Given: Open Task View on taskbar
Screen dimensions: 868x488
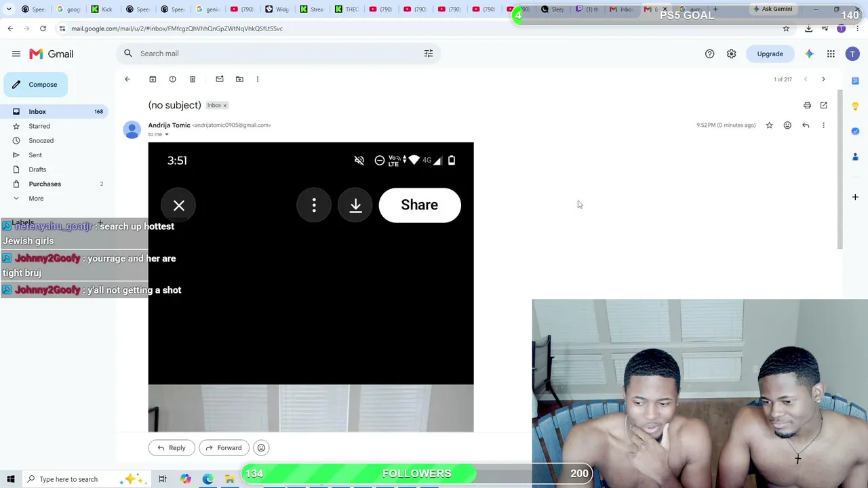Looking at the screenshot, I should click(x=163, y=479).
